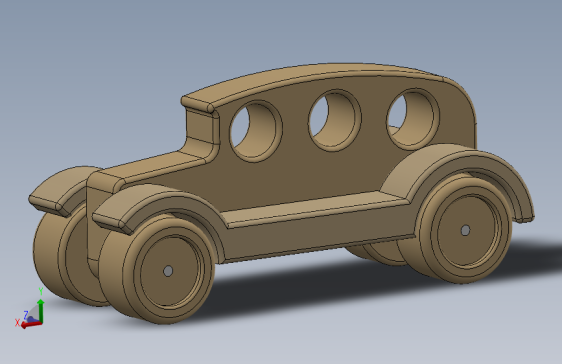Click the green Y axis arrow of the triad
The height and width of the screenshot is (364, 562).
click(41, 310)
